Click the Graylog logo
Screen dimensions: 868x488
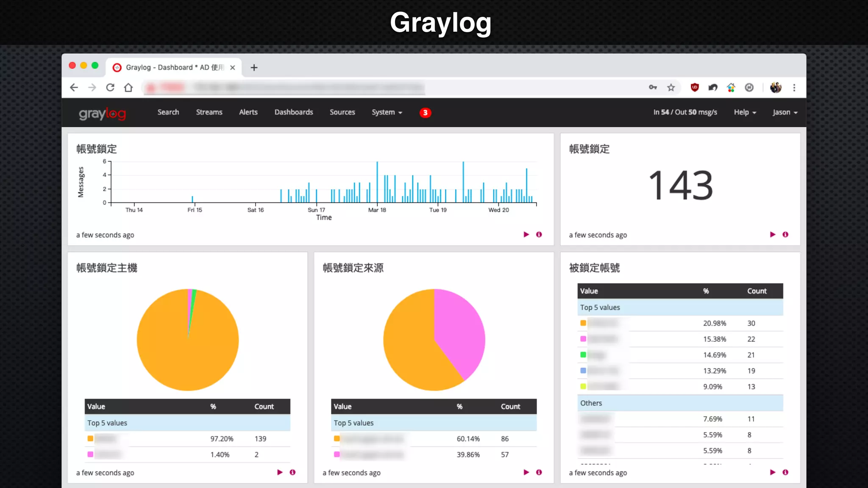tap(102, 114)
